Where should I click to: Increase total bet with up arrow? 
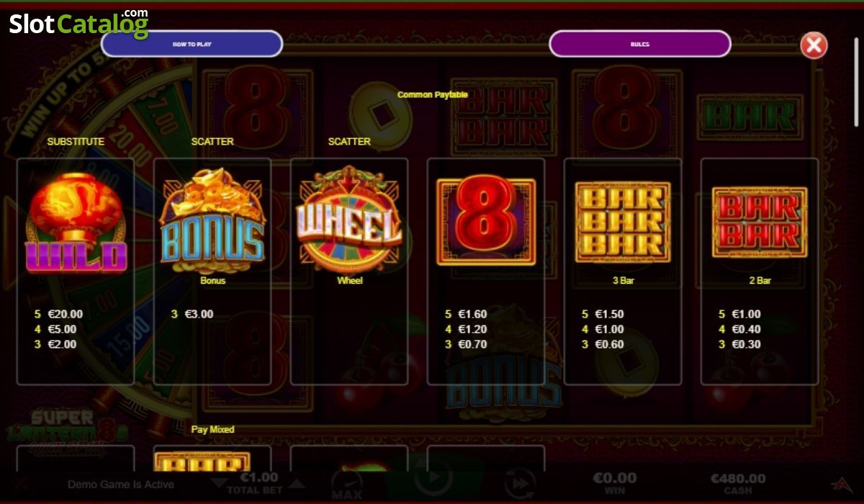pyautogui.click(x=296, y=483)
